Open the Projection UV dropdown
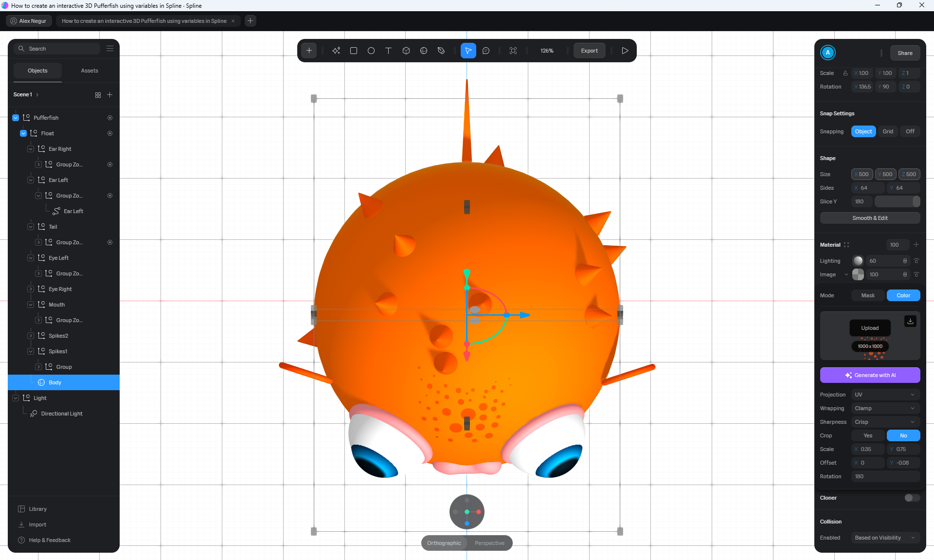 click(x=885, y=395)
